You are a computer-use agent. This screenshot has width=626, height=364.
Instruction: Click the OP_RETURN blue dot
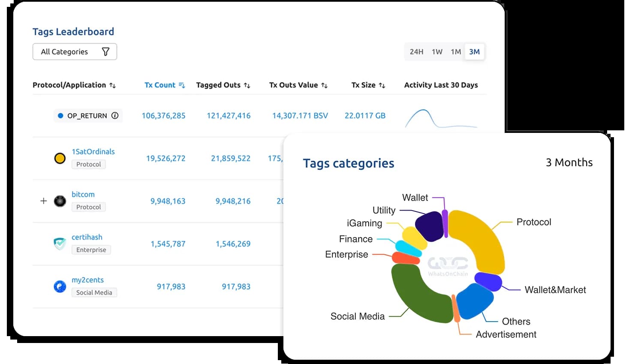pos(60,115)
